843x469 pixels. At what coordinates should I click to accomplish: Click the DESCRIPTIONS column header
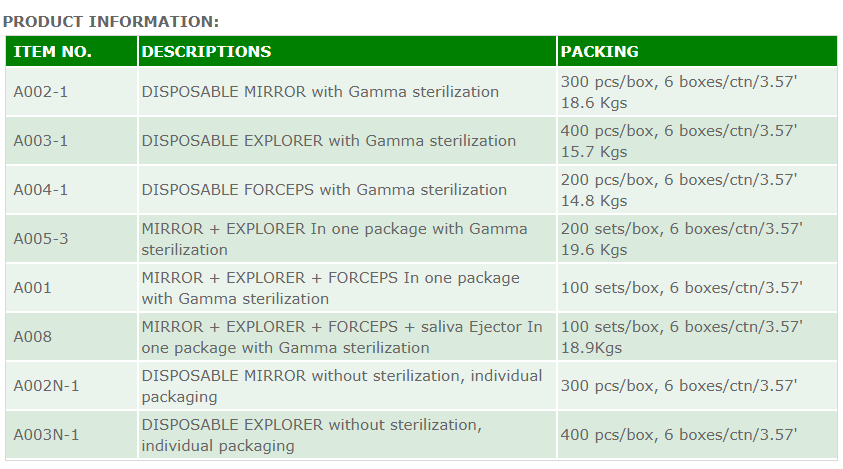pos(206,52)
